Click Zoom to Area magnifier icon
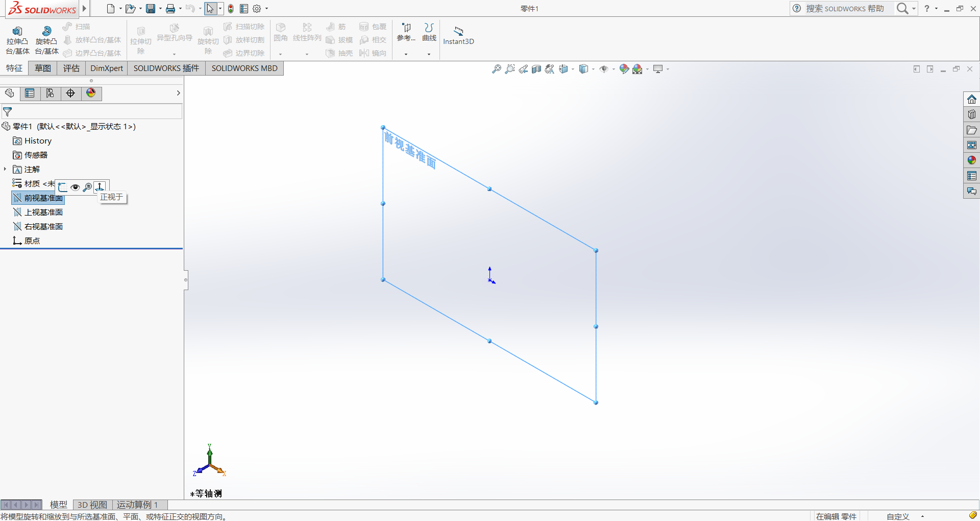This screenshot has height=521, width=980. pyautogui.click(x=509, y=69)
